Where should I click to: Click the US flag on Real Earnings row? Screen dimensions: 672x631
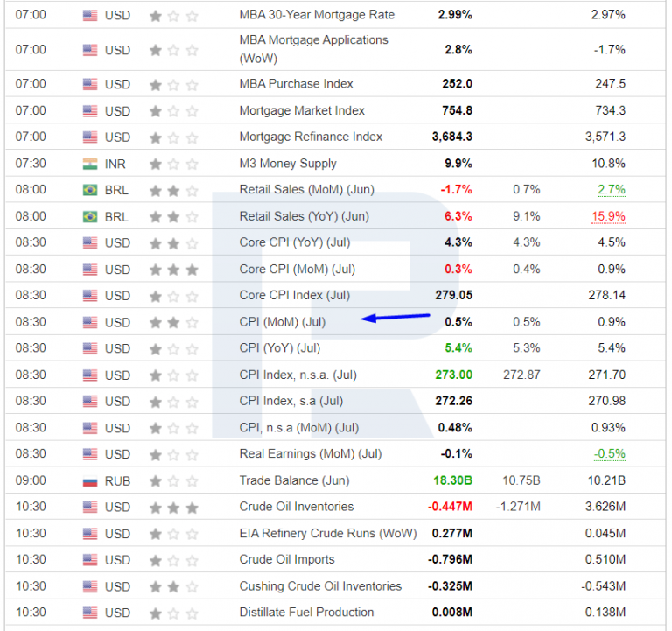pos(90,454)
